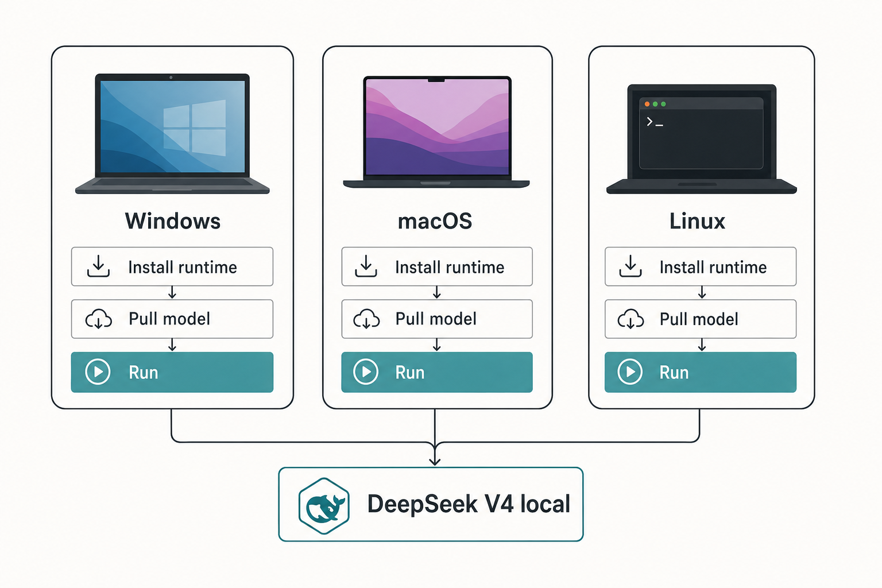This screenshot has width=882, height=588.
Task: Click the Windows laptop illustration
Action: (172, 133)
